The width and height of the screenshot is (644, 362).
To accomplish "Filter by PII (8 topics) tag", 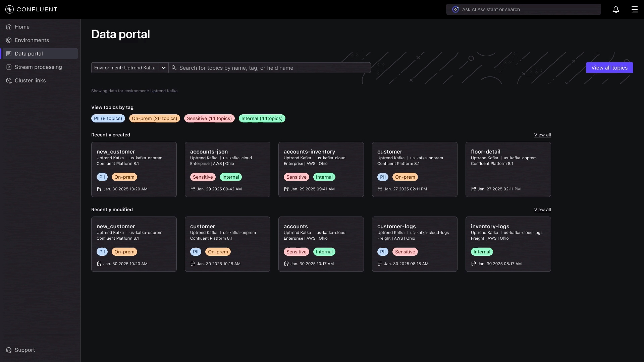I will pyautogui.click(x=108, y=118).
